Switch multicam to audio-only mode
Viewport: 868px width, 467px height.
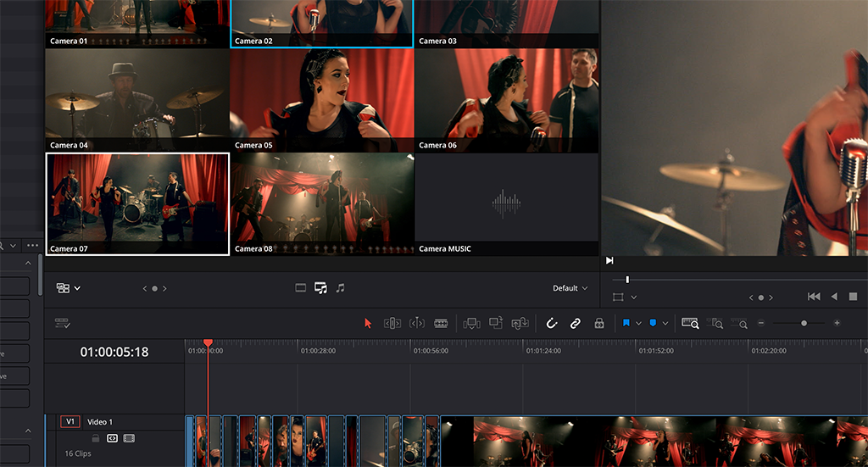coord(341,288)
